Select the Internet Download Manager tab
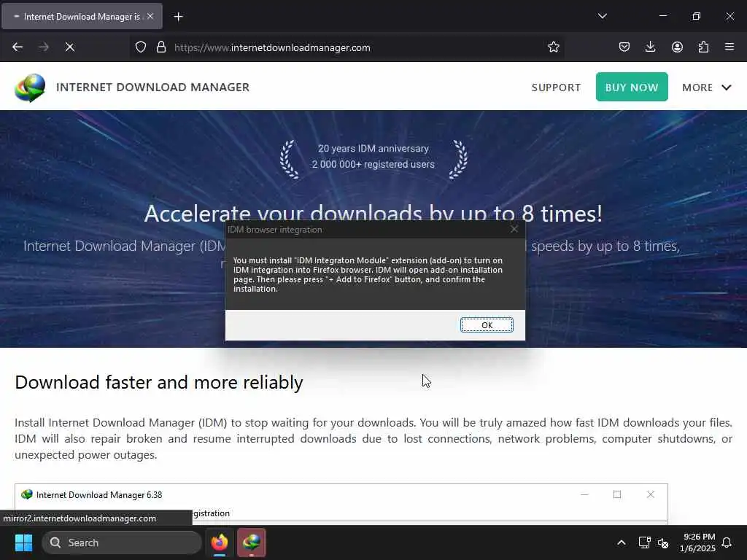 coord(82,17)
